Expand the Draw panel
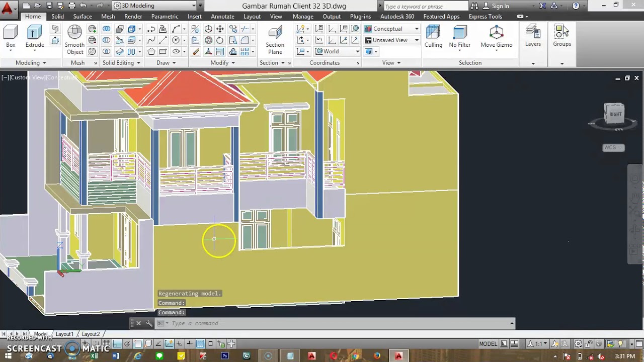The image size is (644, 362). (x=166, y=63)
